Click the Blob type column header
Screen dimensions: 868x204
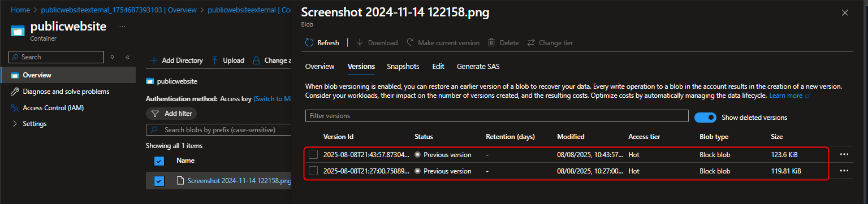(714, 137)
